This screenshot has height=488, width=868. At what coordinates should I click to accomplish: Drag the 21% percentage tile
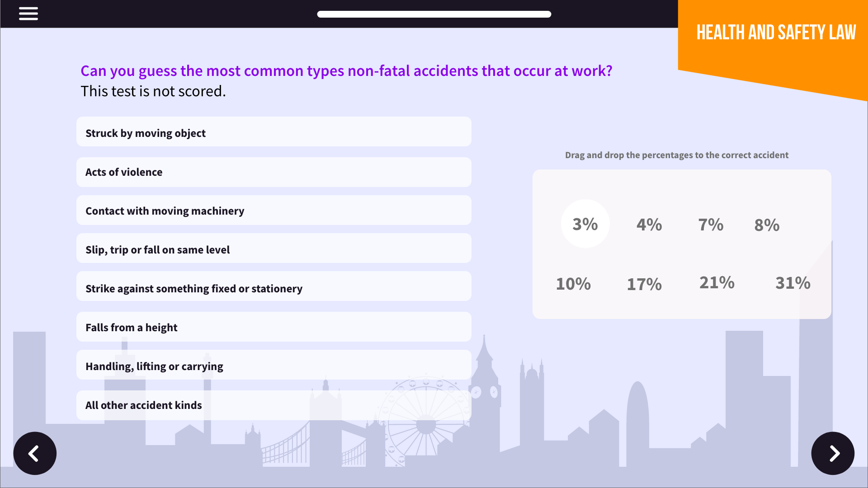[717, 282]
